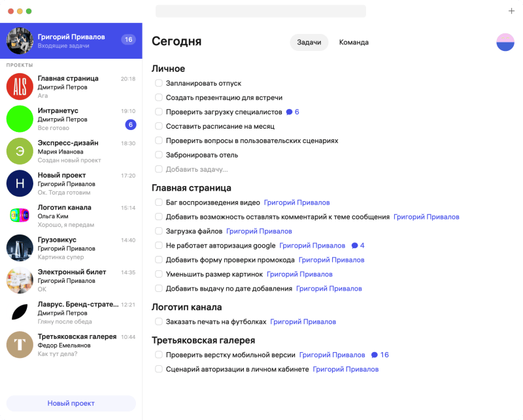Viewport: 523px width, 420px height.
Task: Switch to the Команда tab
Action: (353, 42)
